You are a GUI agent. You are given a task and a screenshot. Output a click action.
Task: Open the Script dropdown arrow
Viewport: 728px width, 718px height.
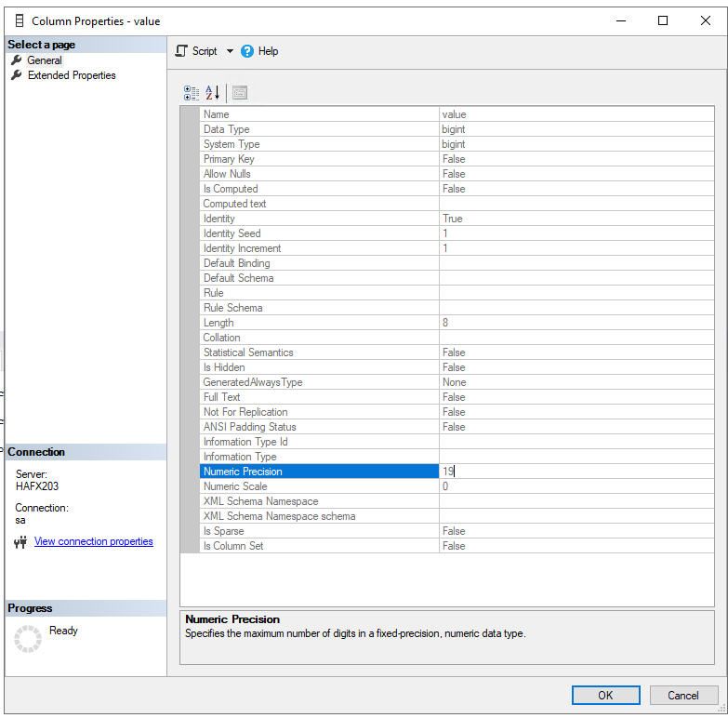[x=231, y=51]
